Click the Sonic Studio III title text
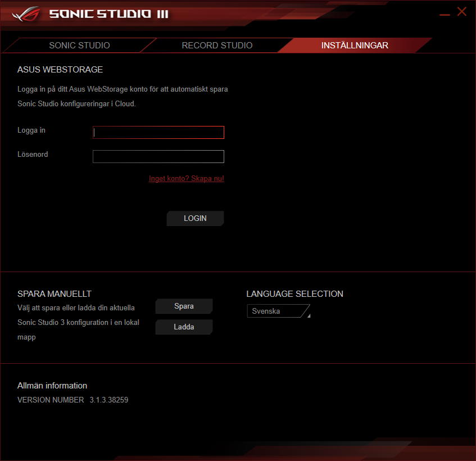 pos(108,13)
